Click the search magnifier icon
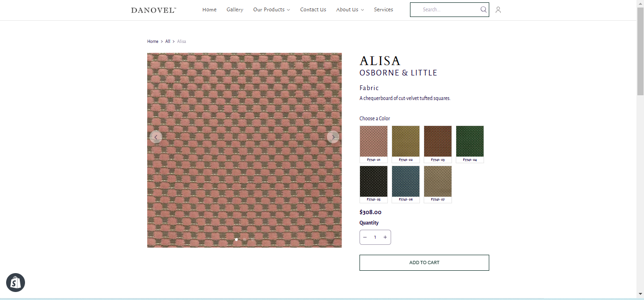The width and height of the screenshot is (644, 300). [484, 9]
